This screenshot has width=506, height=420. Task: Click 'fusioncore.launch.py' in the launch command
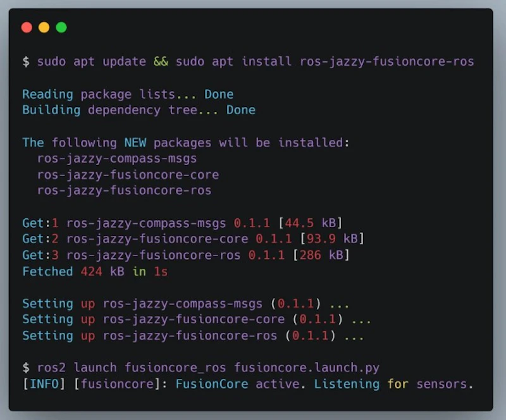307,367
